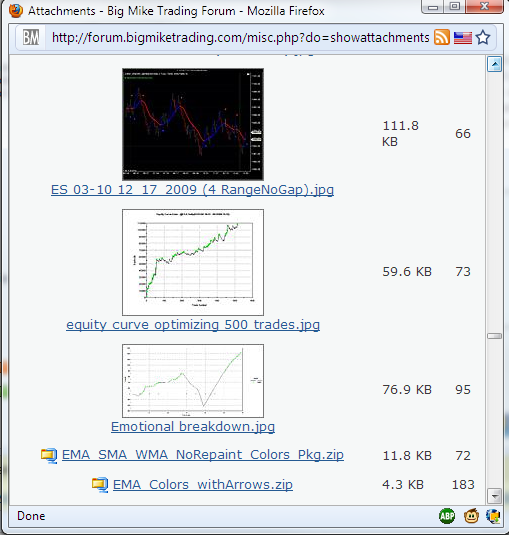Image resolution: width=509 pixels, height=535 pixels.
Task: Download EMA_SMA_WMA_NoRepaint_Colors_Pkg.zip
Action: pos(203,455)
